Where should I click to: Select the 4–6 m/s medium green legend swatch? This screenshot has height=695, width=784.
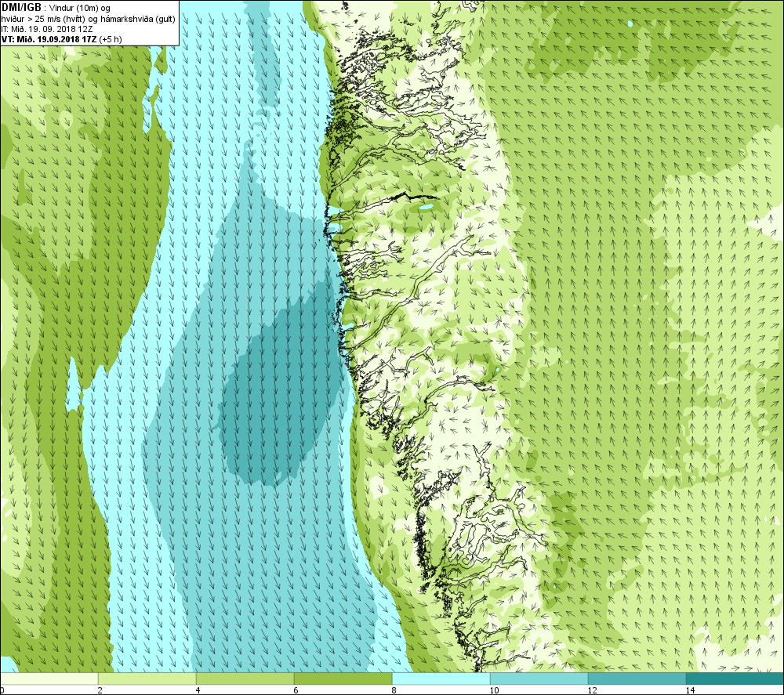click(x=245, y=679)
